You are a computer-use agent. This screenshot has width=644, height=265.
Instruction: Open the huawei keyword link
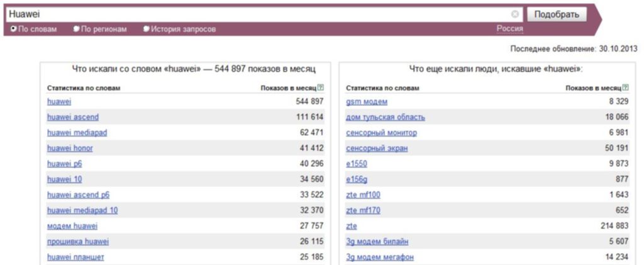pyautogui.click(x=59, y=101)
